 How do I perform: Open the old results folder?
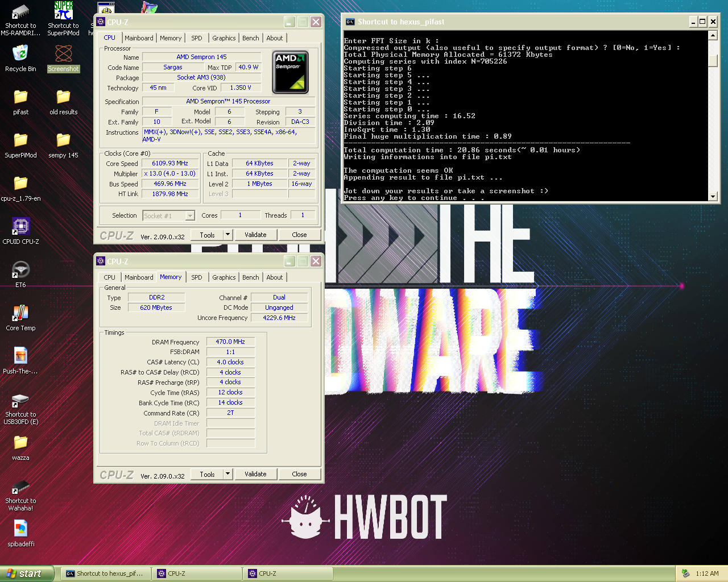pos(63,97)
